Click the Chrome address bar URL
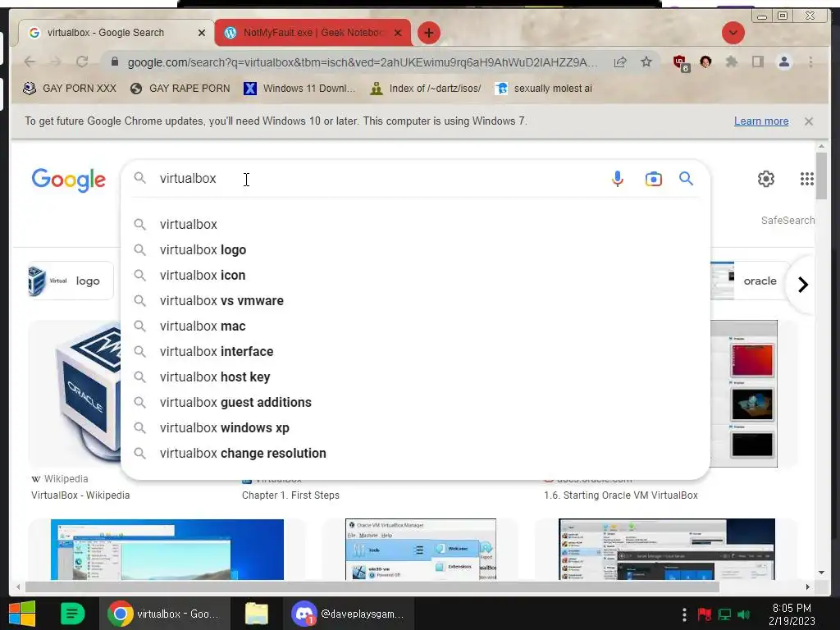 (x=363, y=62)
